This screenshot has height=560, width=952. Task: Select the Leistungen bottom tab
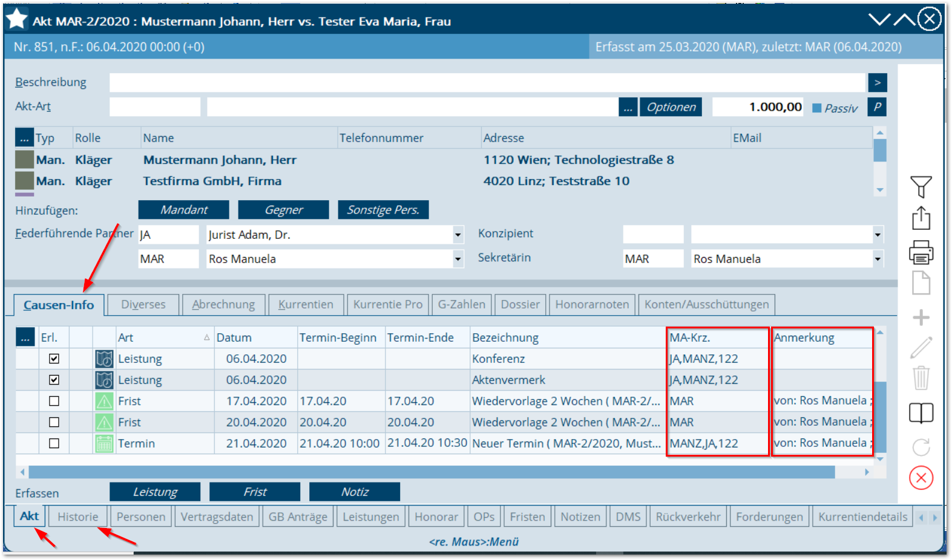(x=370, y=517)
